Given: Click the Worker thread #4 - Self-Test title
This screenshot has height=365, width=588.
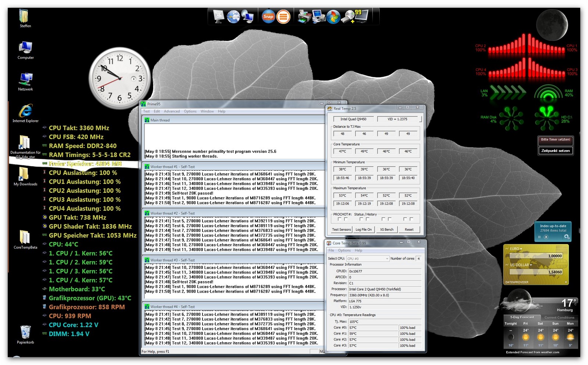Looking at the screenshot, I should pos(172,307).
